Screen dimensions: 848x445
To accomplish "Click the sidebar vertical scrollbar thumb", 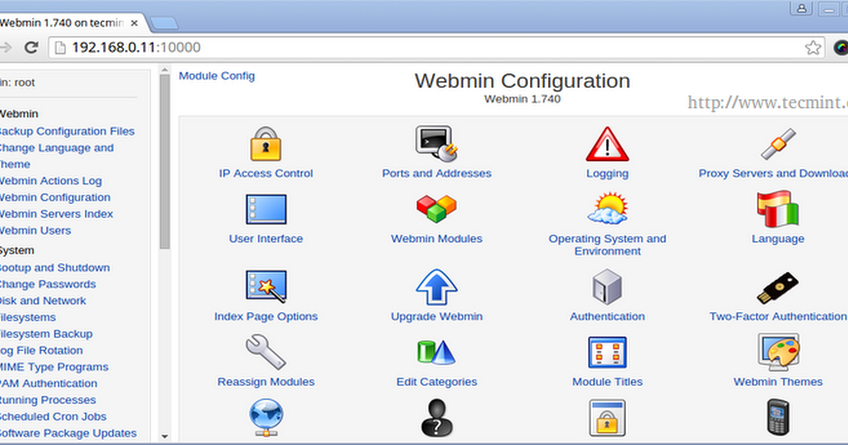I will tap(164, 161).
